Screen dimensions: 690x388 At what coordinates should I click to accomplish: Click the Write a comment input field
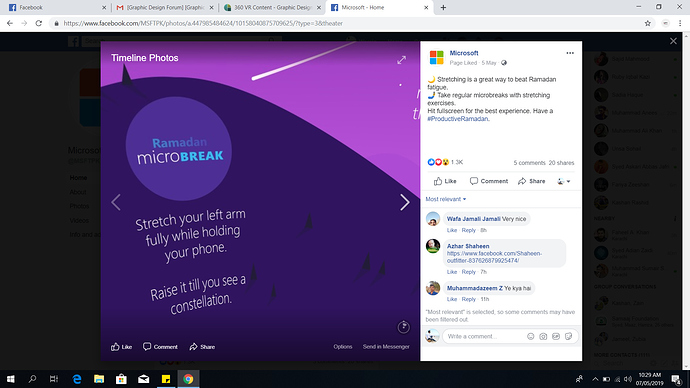pos(484,337)
